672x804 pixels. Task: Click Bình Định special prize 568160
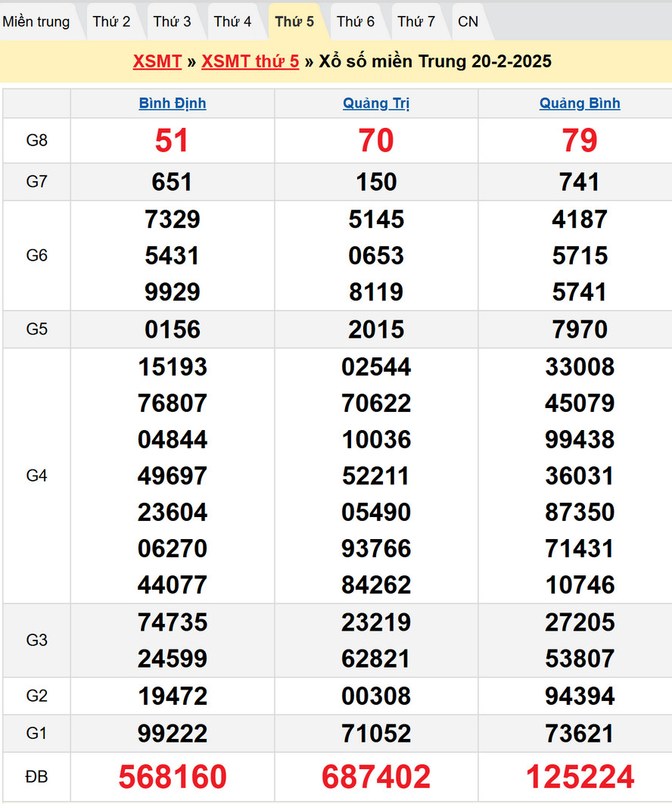pos(173,777)
